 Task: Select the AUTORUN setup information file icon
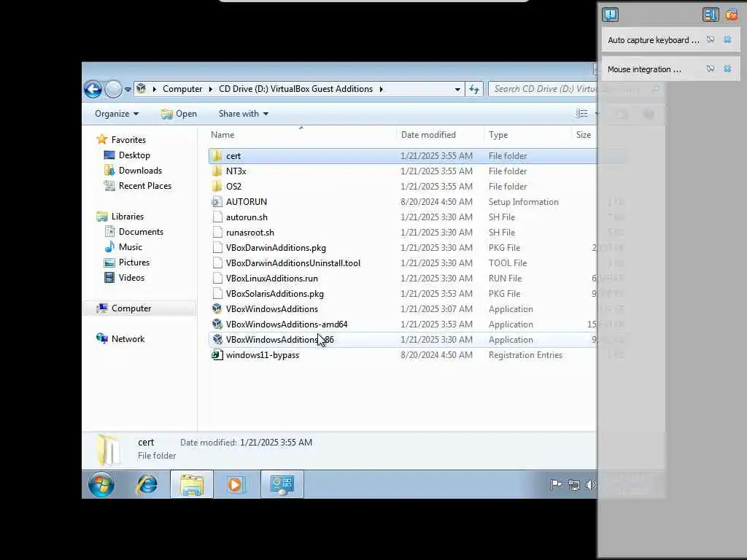[217, 201]
